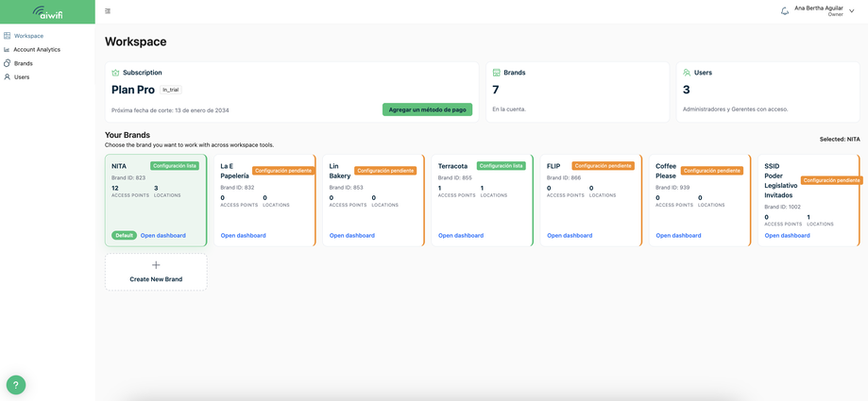Open notifications bell icon
Image resolution: width=868 pixels, height=401 pixels.
pos(784,11)
